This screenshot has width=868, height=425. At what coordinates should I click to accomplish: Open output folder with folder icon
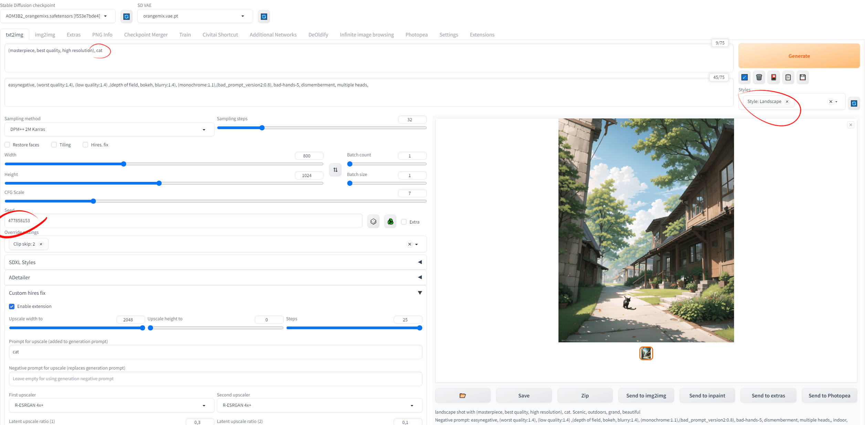coord(462,396)
